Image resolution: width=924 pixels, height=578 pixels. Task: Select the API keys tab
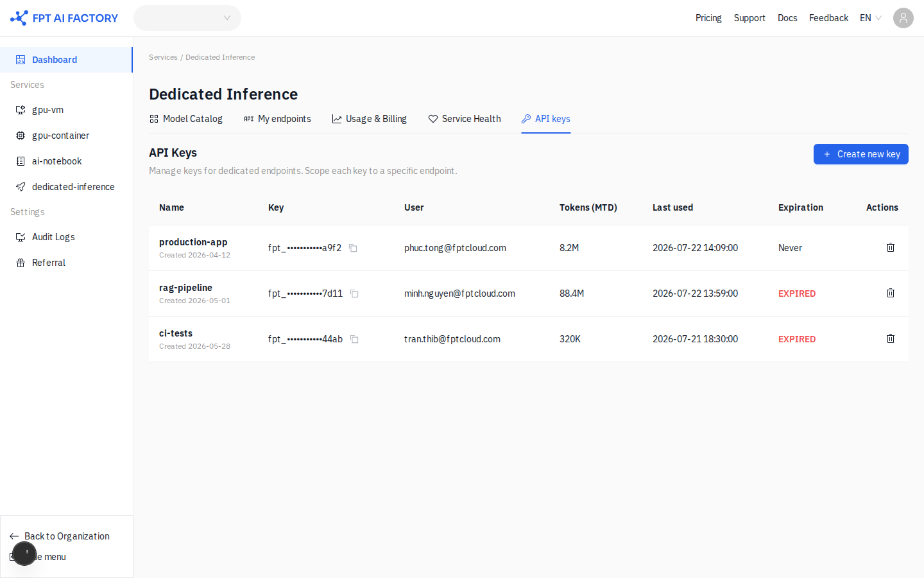(546, 119)
